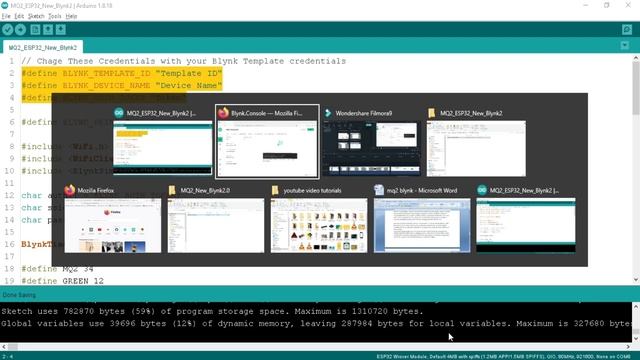The width and height of the screenshot is (640, 360).
Task: Open a sketch with the Open icon
Action: click(x=48, y=29)
